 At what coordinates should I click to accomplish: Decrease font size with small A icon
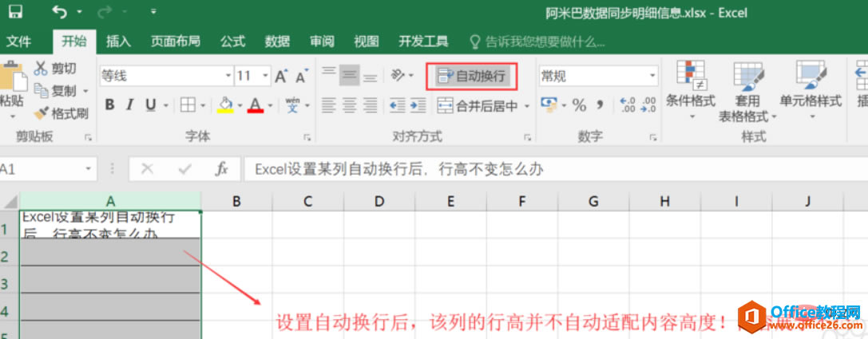(301, 76)
